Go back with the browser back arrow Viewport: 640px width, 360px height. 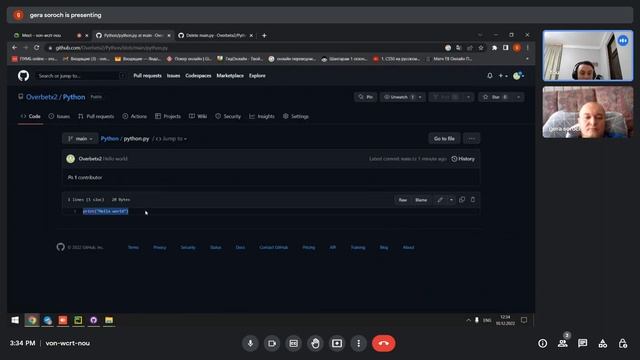[x=15, y=48]
